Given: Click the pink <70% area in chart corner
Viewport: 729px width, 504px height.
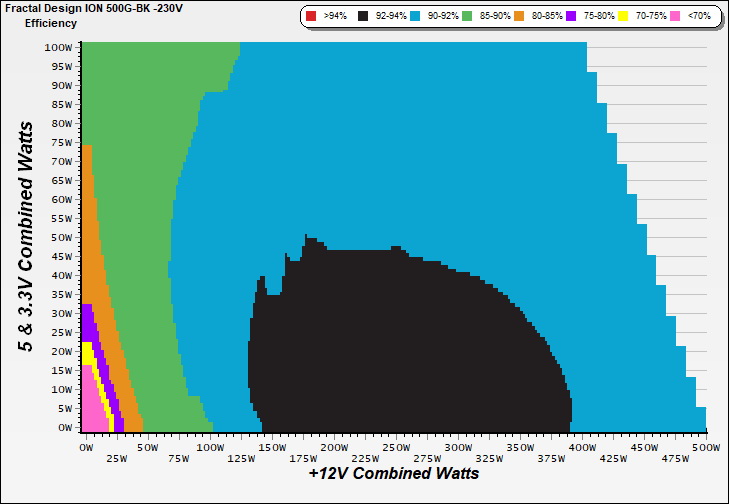Looking at the screenshot, I should [x=90, y=405].
